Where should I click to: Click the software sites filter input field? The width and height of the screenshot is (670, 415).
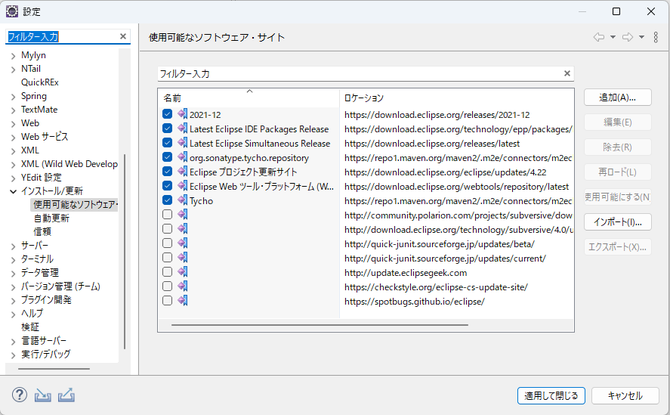tap(360, 74)
